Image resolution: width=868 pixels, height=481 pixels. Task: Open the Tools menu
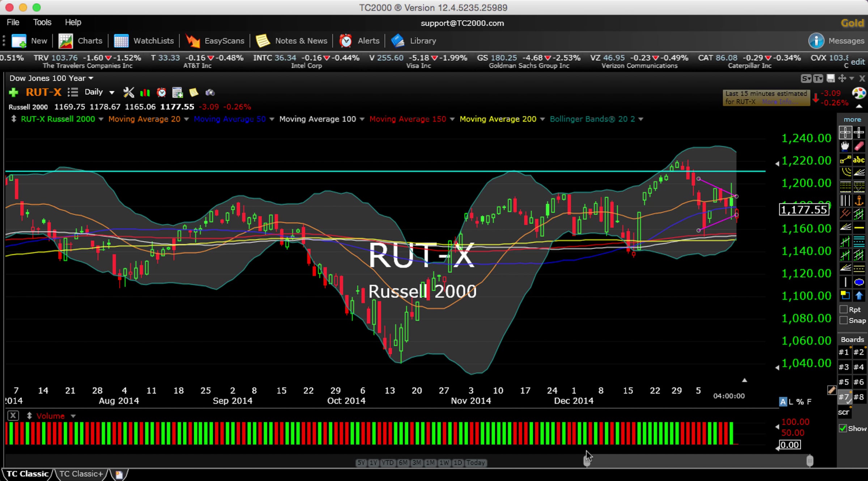[42, 22]
